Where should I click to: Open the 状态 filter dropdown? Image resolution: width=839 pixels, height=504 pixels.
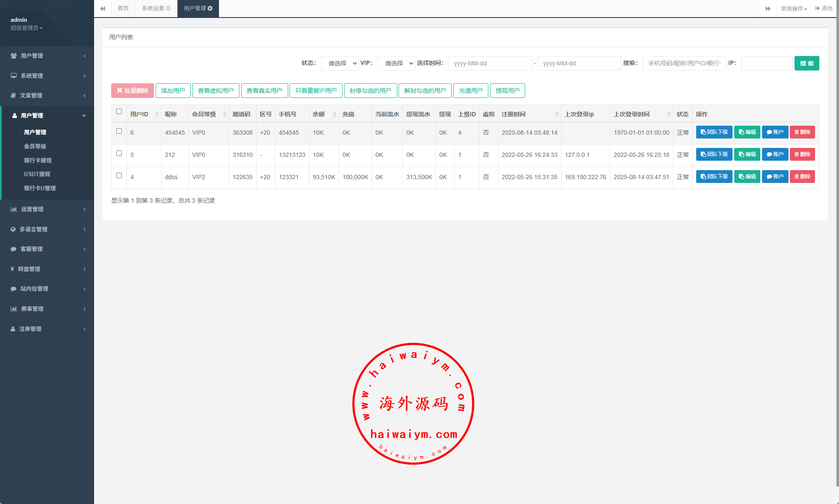tap(340, 63)
